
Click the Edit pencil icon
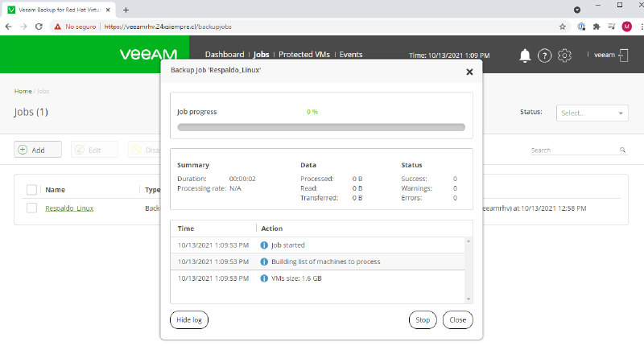80,150
